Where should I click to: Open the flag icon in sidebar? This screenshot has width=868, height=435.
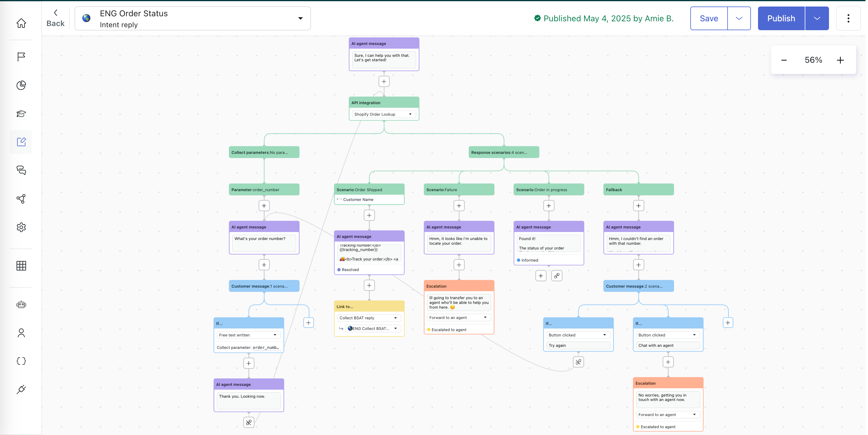21,57
